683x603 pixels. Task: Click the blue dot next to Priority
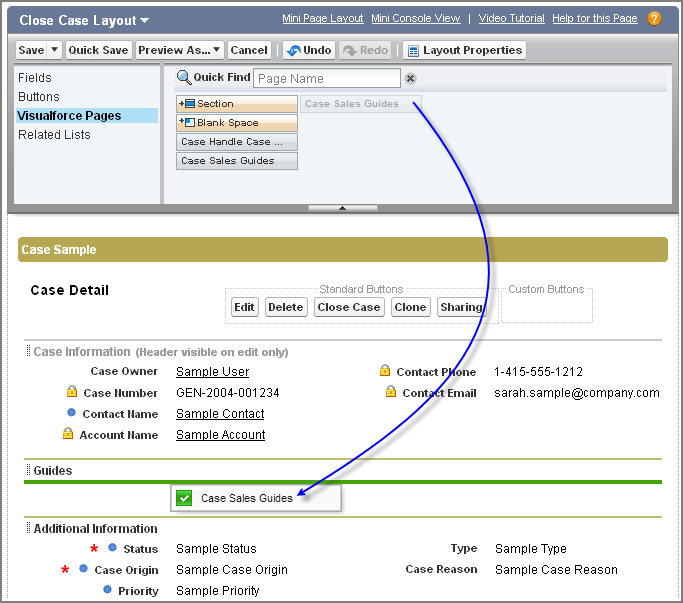[x=107, y=589]
